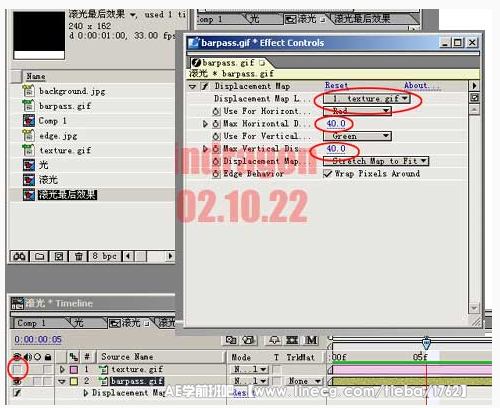
Task: Collapse the barpass.gif layer in Timeline
Action: pos(62,381)
